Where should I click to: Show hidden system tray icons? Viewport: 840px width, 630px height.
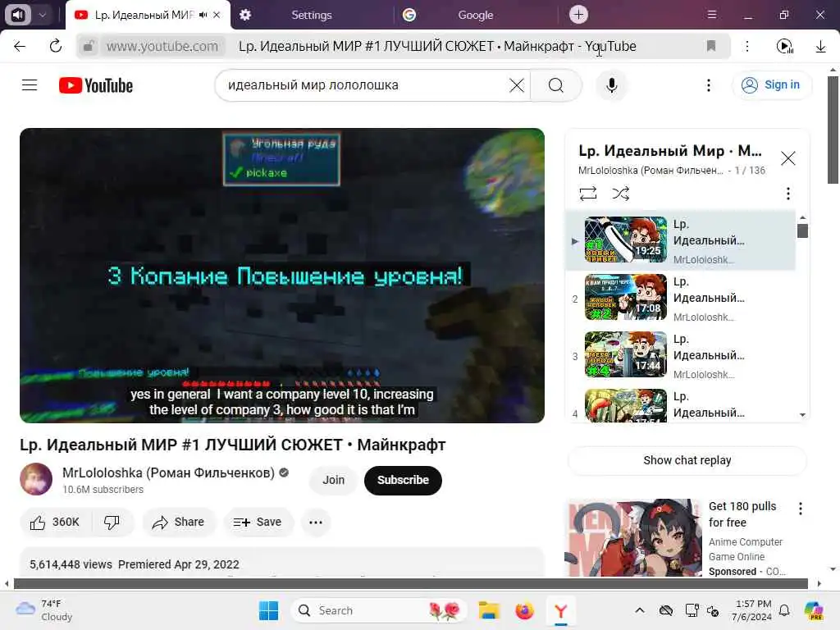pyautogui.click(x=640, y=610)
